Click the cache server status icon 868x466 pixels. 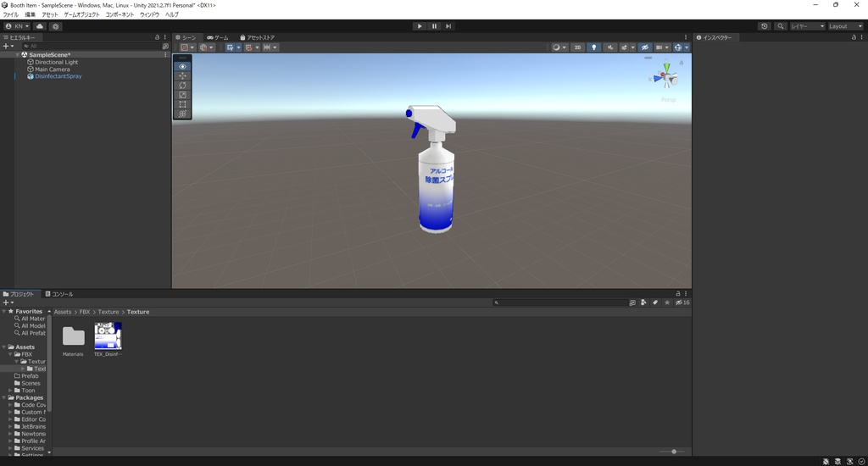coord(837,461)
